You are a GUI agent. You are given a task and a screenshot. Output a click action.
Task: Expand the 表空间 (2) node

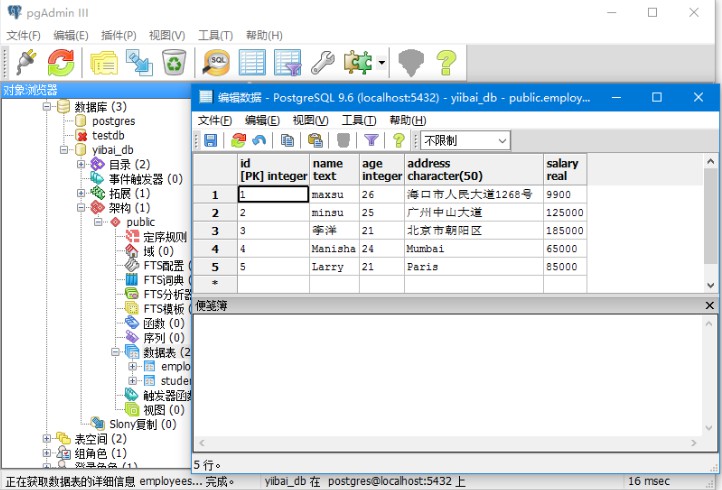[47, 438]
